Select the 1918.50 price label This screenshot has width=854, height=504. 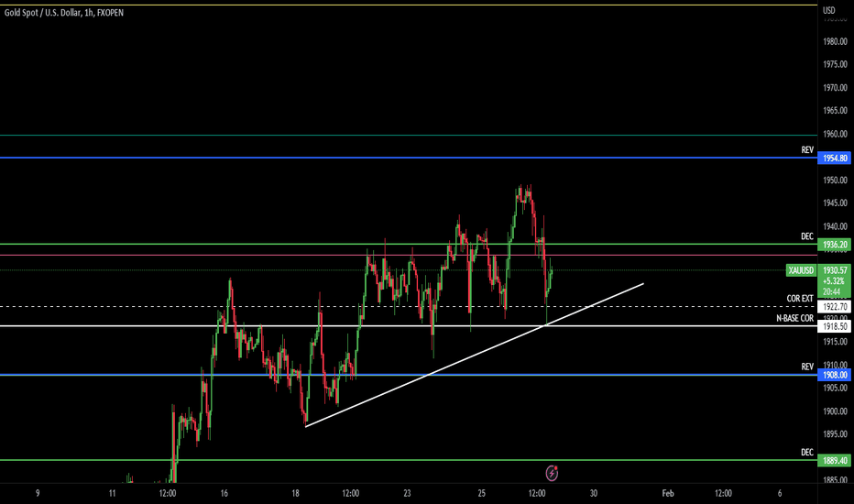click(x=835, y=326)
